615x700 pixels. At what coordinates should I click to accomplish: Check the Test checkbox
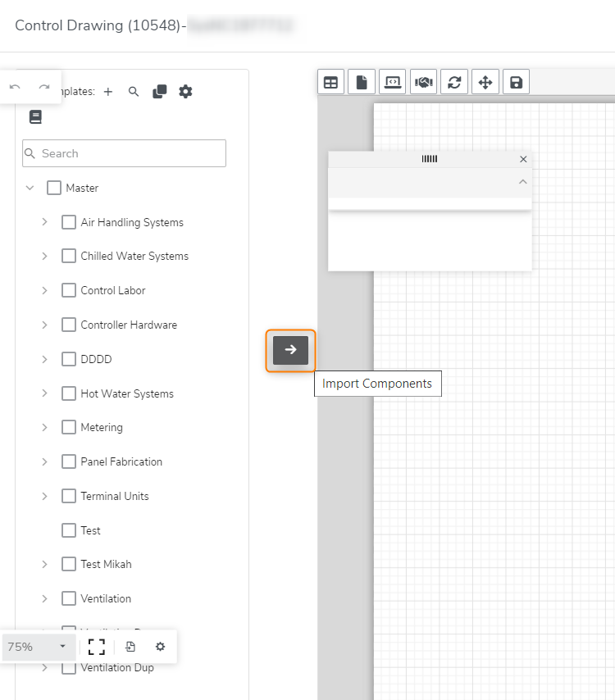pos(69,530)
